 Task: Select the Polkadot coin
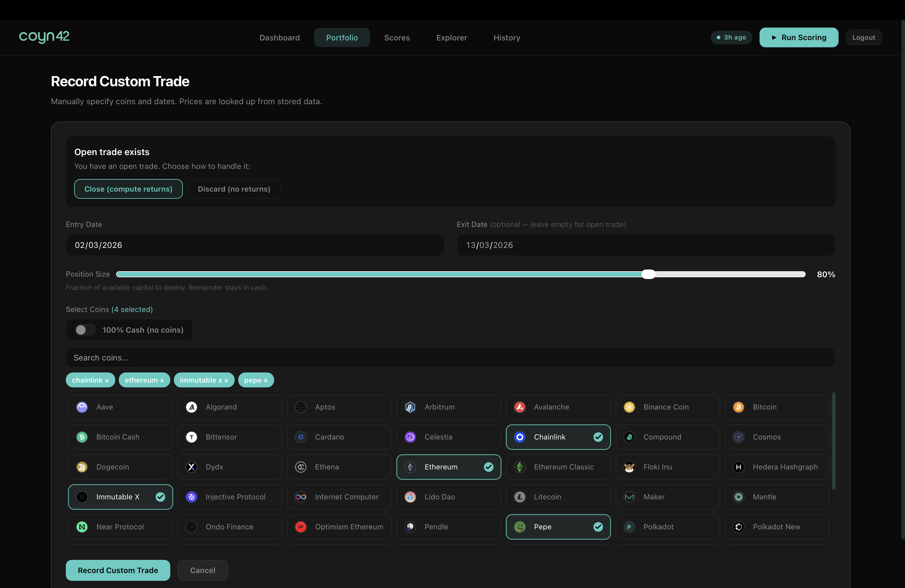coord(667,527)
